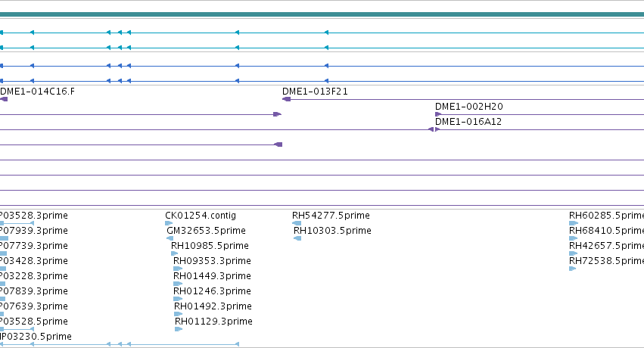The height and width of the screenshot is (348, 644).
Task: Select the blue arrow glyph under RH10303.5prime
Action: pos(297,238)
